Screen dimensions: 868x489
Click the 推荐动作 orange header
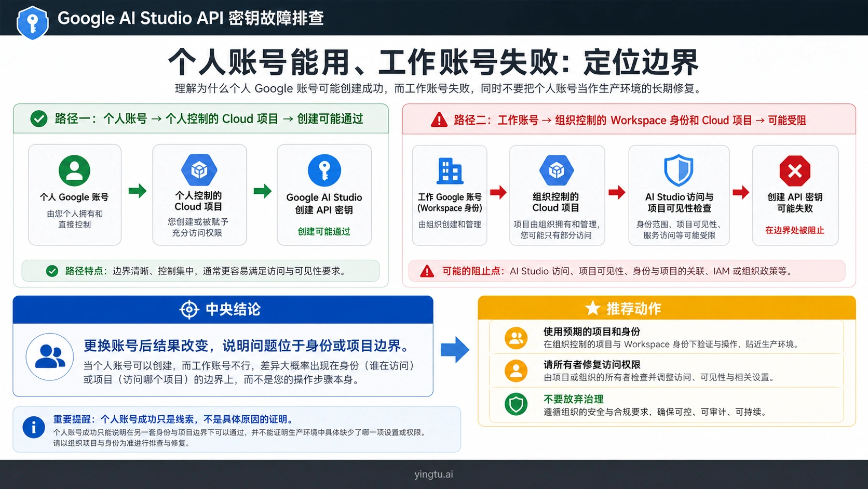pyautogui.click(x=667, y=308)
